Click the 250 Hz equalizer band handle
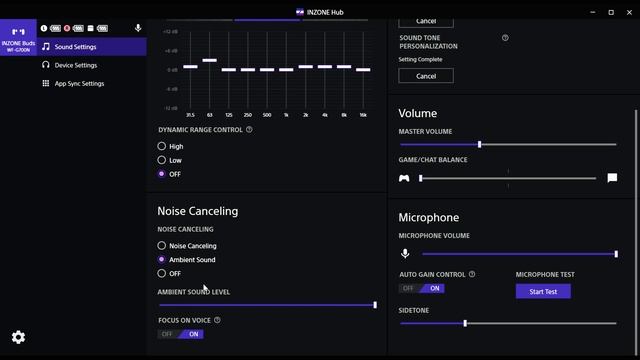Screen dimensions: 640x360 (x=248, y=70)
